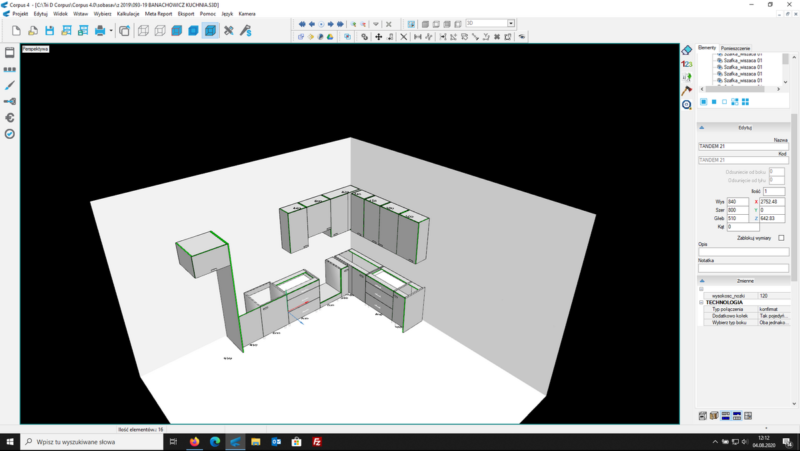800x451 pixels.
Task: Collapse the Zmienne panel section
Action: (x=703, y=281)
